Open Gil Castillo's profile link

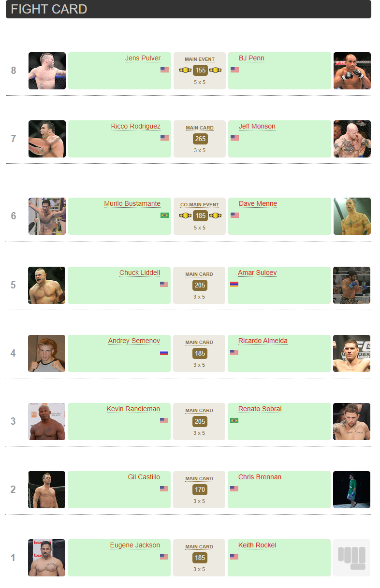point(144,477)
